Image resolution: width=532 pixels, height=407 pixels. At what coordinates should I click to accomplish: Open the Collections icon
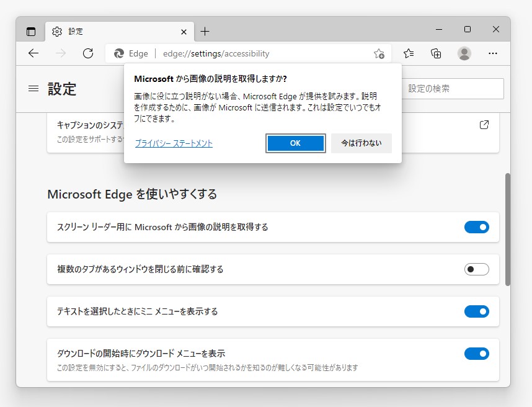pos(436,54)
